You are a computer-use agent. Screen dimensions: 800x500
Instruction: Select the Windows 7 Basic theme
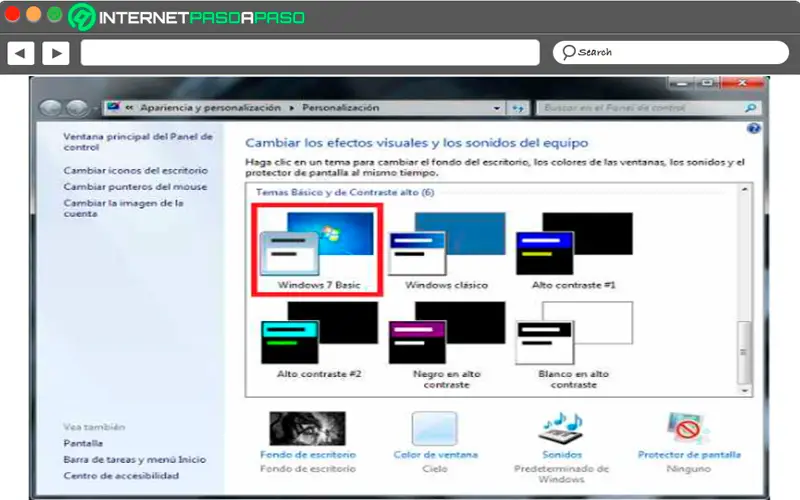[x=317, y=250]
